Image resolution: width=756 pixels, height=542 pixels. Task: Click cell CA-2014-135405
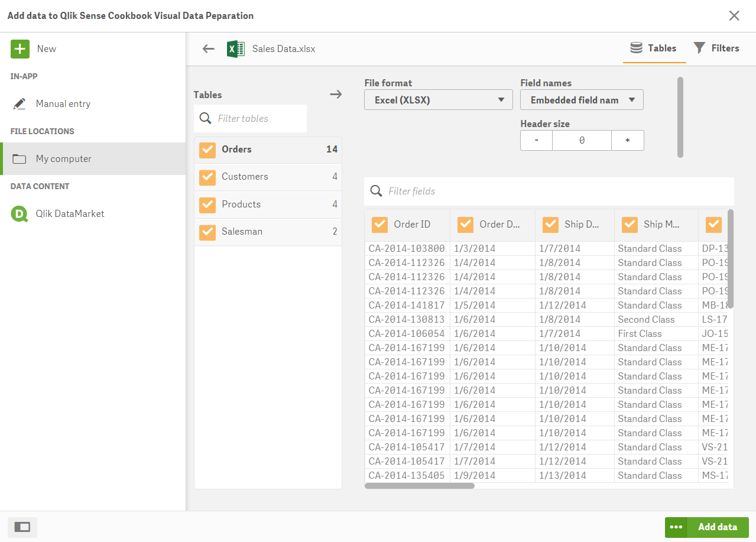coord(407,476)
